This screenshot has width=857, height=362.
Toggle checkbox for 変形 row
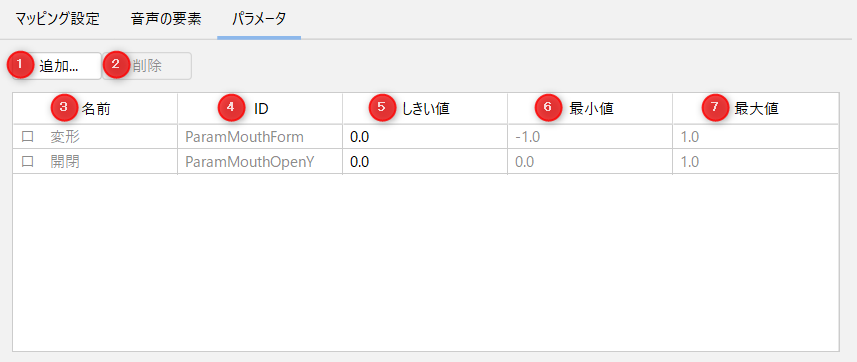point(27,137)
